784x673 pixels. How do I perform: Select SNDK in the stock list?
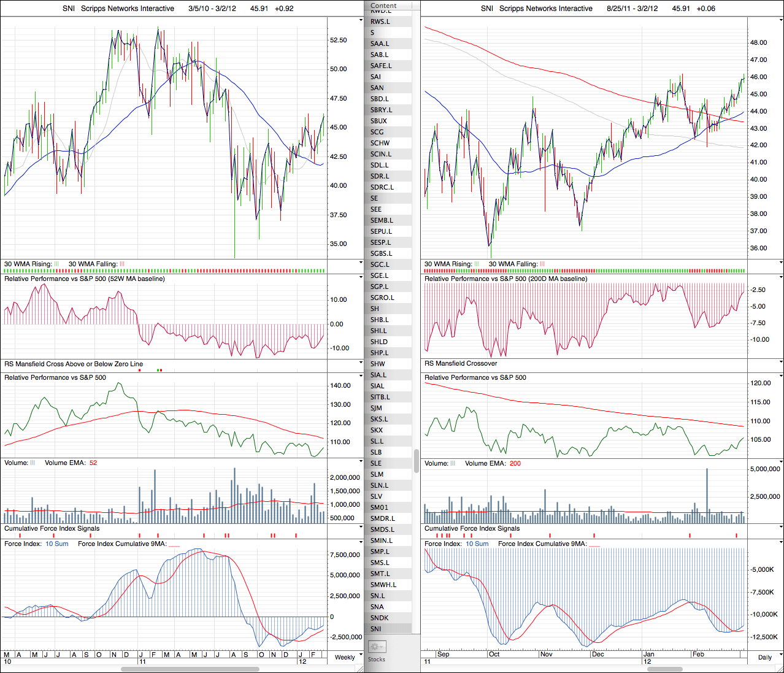click(x=379, y=618)
